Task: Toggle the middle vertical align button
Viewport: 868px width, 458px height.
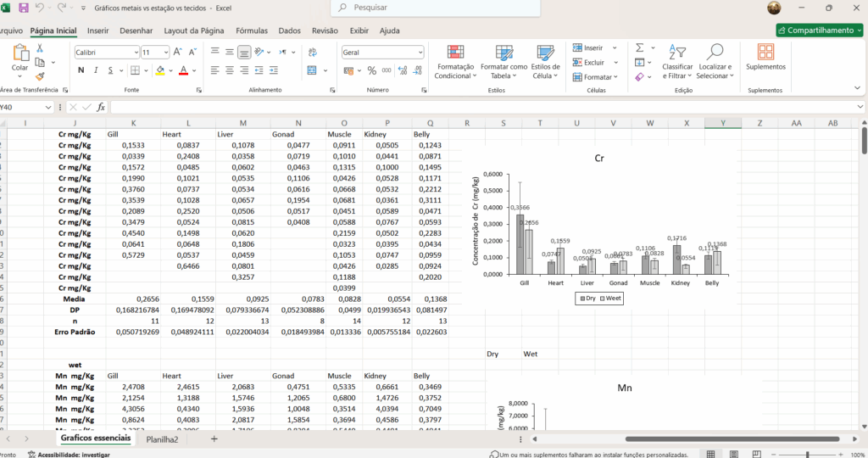Action: (x=244, y=52)
